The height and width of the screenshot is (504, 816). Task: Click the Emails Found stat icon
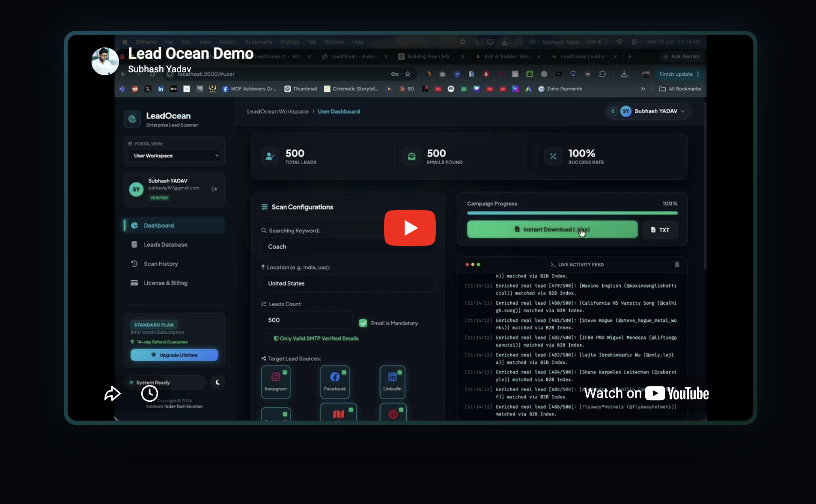click(x=411, y=157)
